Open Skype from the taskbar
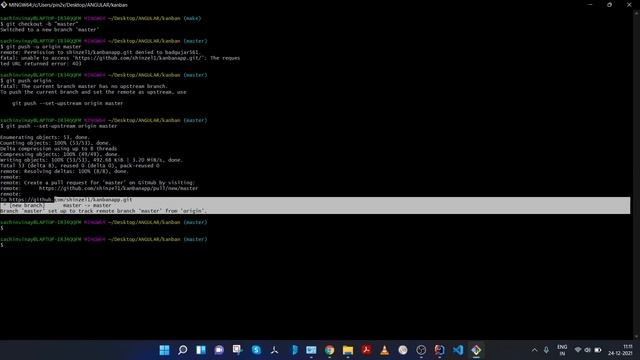Viewport: 640px width, 360px height. (256, 350)
